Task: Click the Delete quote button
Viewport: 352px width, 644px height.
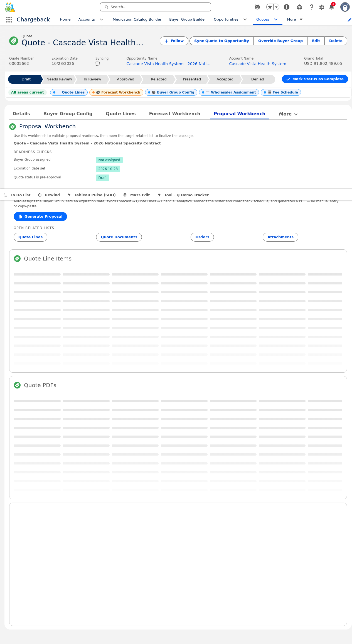Action: coord(336,41)
